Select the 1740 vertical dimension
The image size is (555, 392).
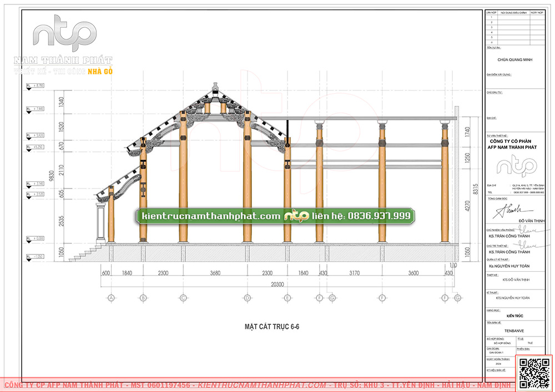(x=467, y=132)
